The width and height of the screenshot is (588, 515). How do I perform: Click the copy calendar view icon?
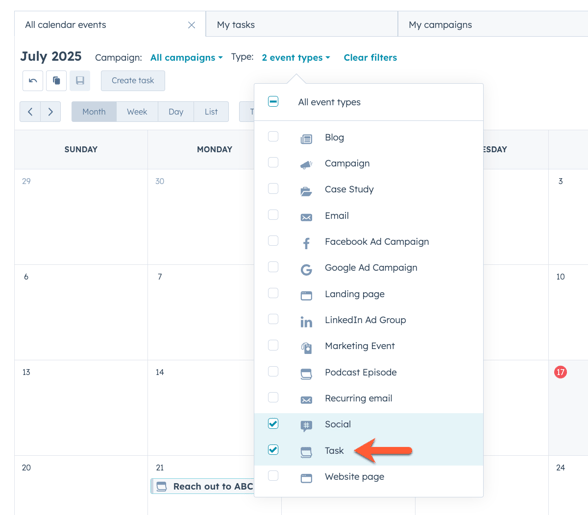click(x=56, y=81)
